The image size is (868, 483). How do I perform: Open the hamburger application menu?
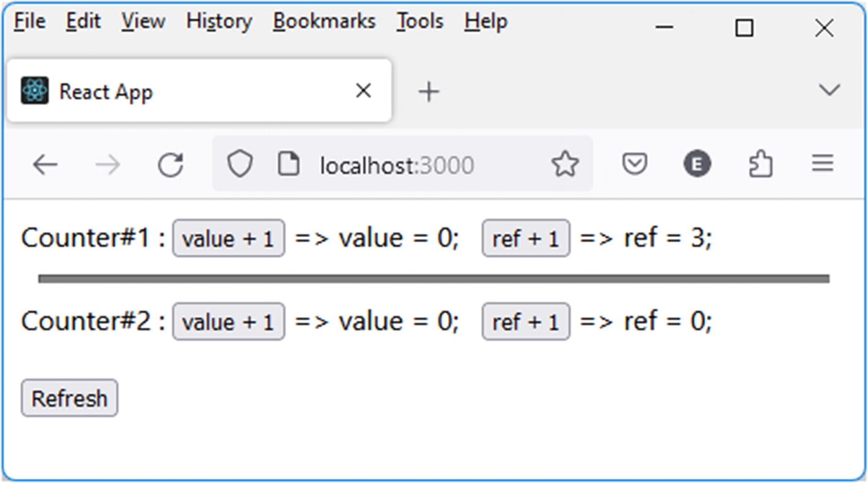(822, 163)
